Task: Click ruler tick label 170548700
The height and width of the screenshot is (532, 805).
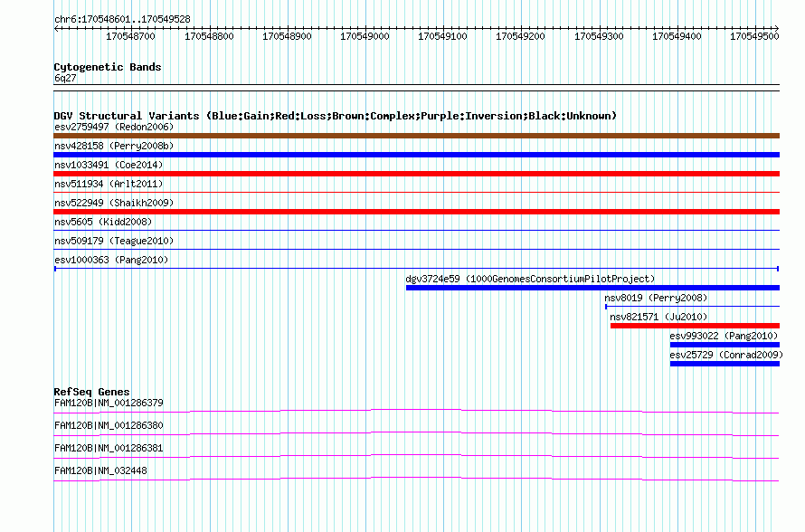Action: [130, 36]
